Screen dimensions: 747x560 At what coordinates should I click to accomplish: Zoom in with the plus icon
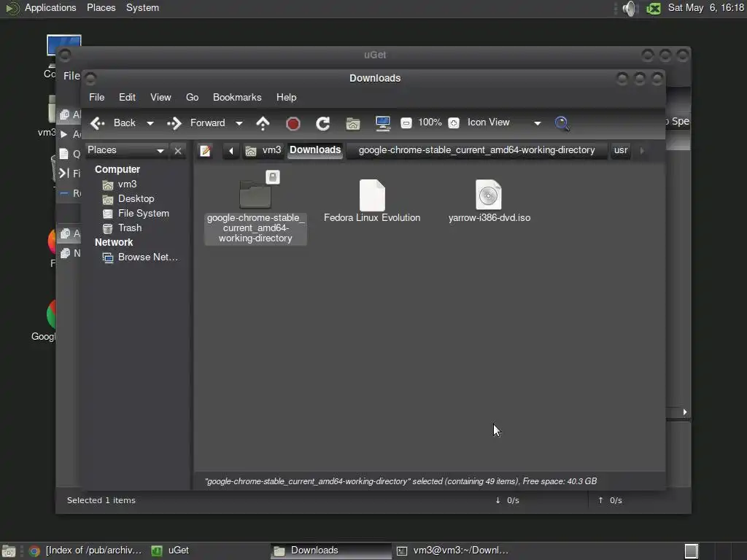[454, 122]
